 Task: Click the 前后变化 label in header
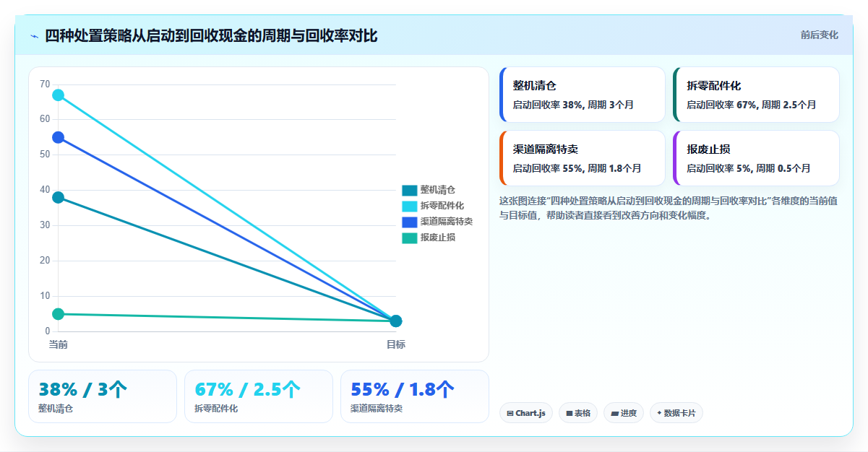(820, 35)
